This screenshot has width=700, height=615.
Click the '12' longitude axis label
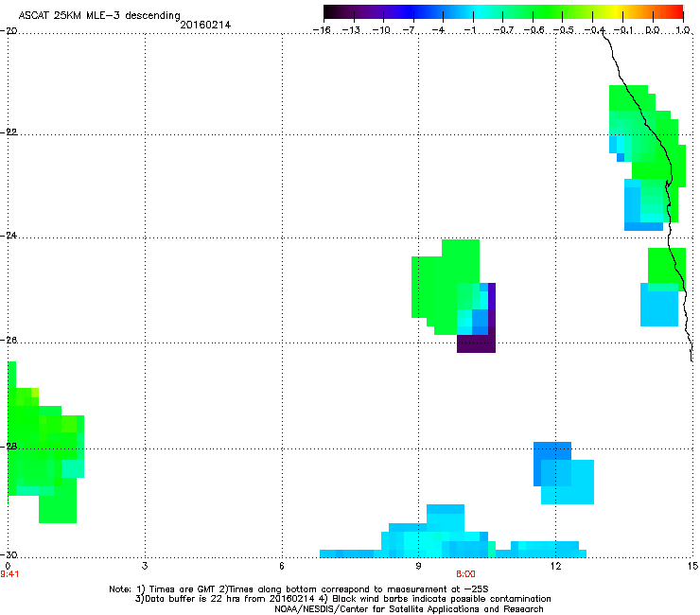(555, 566)
